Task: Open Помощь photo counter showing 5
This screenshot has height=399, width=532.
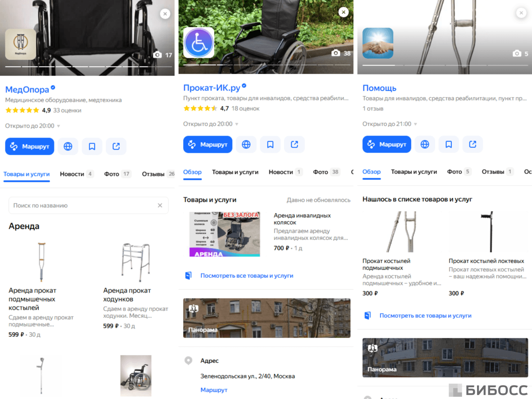Action: point(520,53)
